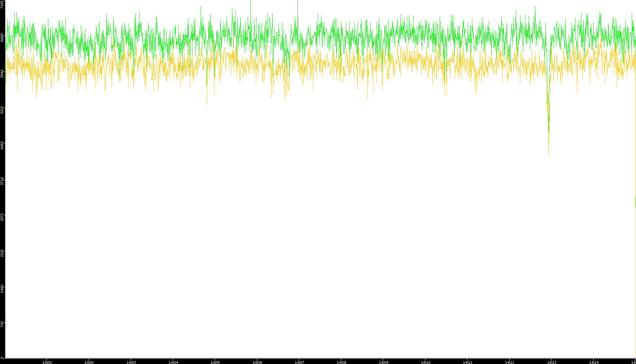The height and width of the screenshot is (364, 636).
Task: Select the 14:14 time label
Action: pyautogui.click(x=594, y=362)
